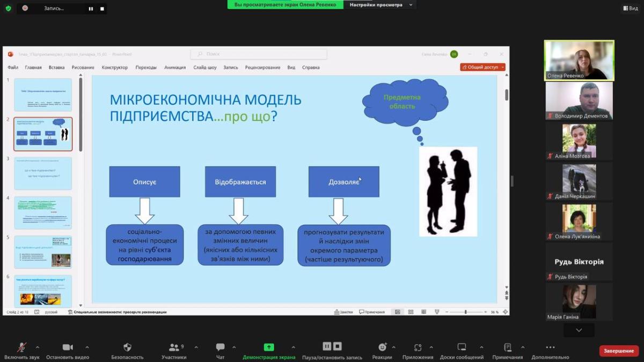Screen dimensions: 644x362
Task: Open the Reactions smiley icon
Action: tap(382, 348)
